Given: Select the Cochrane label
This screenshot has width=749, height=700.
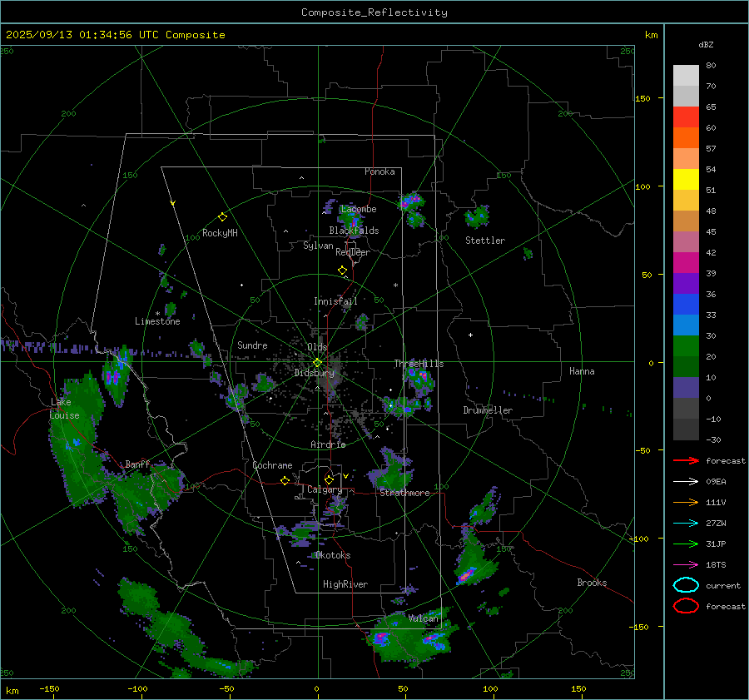Looking at the screenshot, I should tap(272, 465).
